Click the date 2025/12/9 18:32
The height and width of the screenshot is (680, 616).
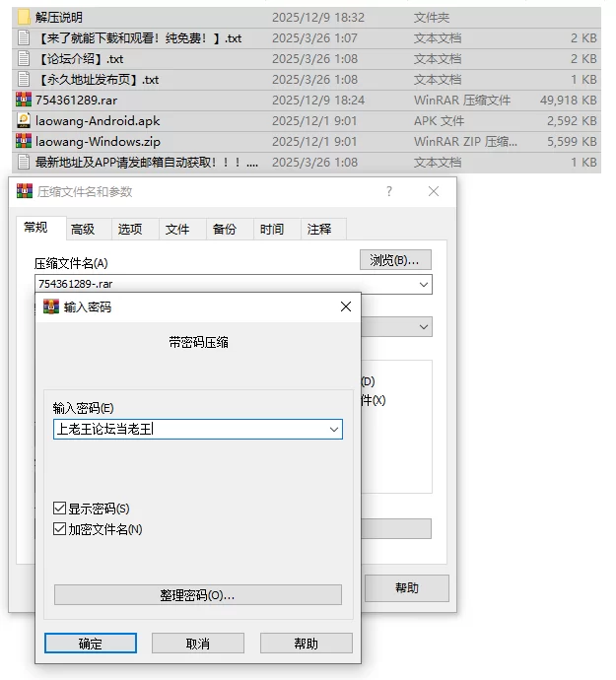(318, 18)
